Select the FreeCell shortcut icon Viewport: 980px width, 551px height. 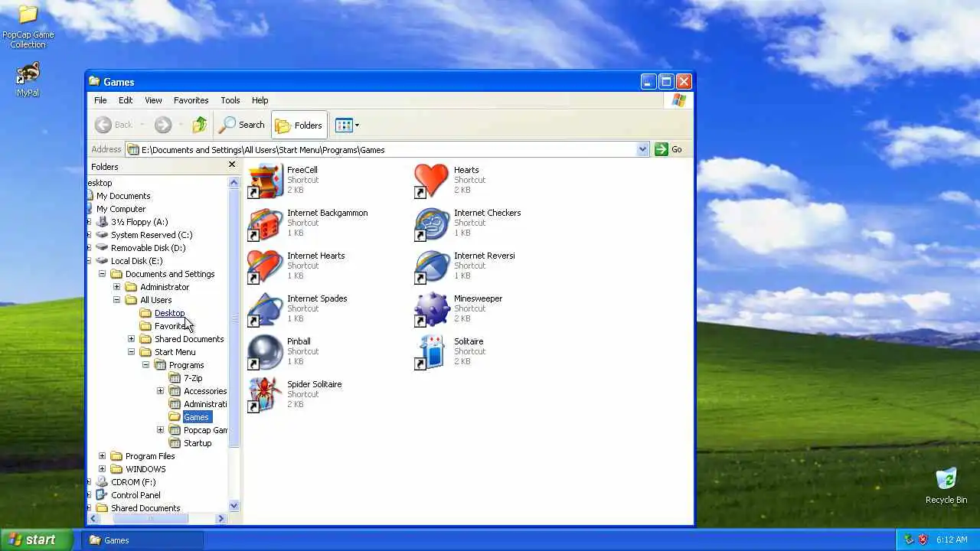coord(265,181)
